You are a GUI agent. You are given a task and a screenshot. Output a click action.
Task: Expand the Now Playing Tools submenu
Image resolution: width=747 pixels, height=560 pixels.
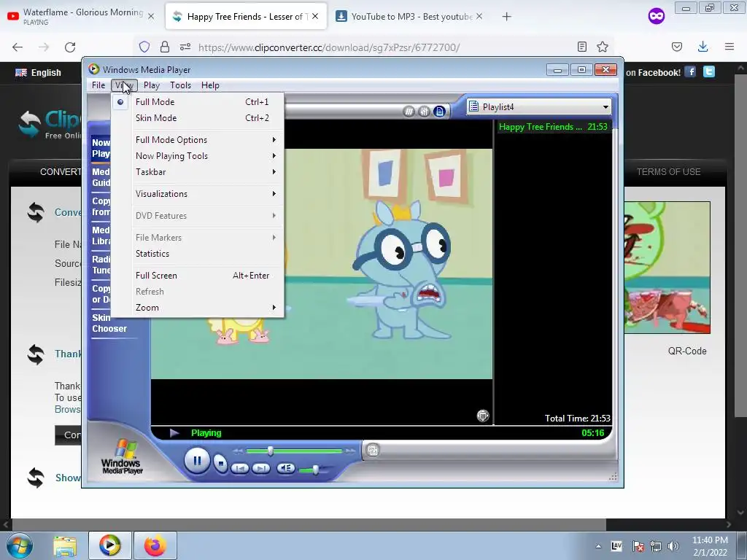click(198, 156)
